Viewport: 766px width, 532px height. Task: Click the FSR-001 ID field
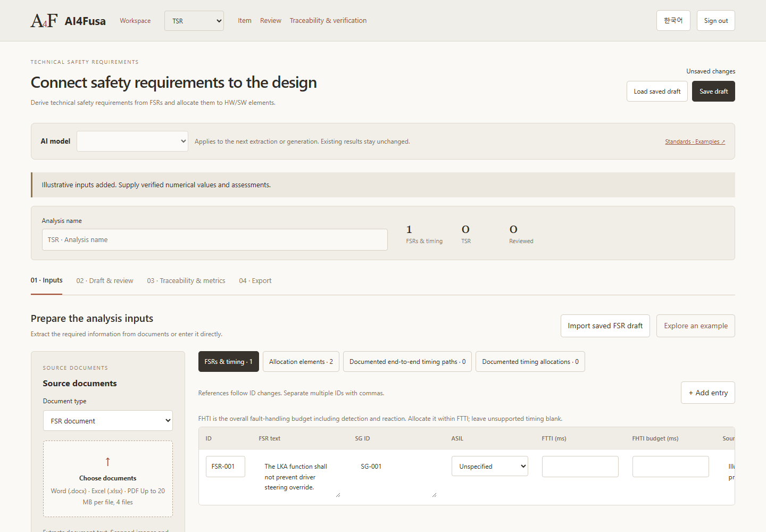click(226, 467)
